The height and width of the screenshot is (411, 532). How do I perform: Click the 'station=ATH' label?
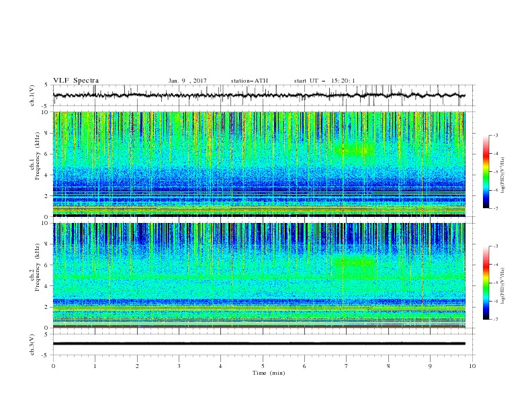point(249,81)
